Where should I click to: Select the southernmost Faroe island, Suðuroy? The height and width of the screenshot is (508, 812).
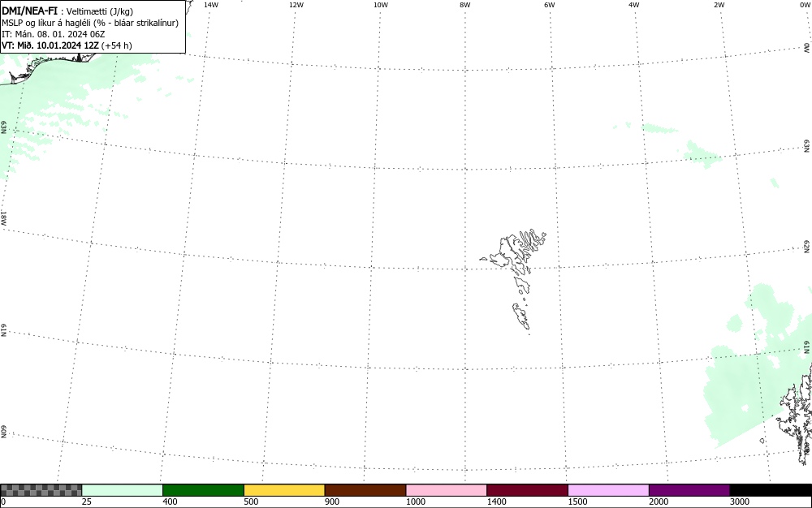click(x=521, y=316)
